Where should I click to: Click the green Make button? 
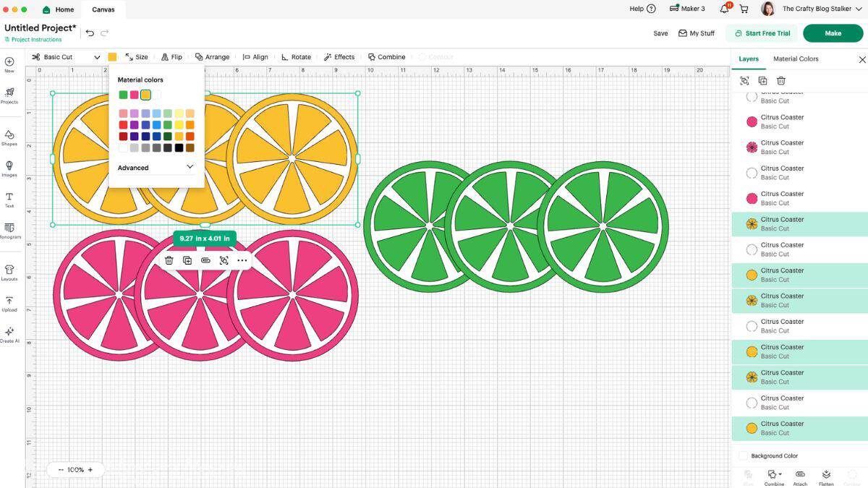click(x=833, y=33)
